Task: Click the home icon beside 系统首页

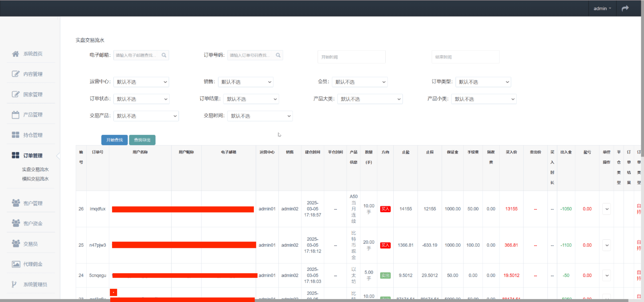Action: [15, 54]
